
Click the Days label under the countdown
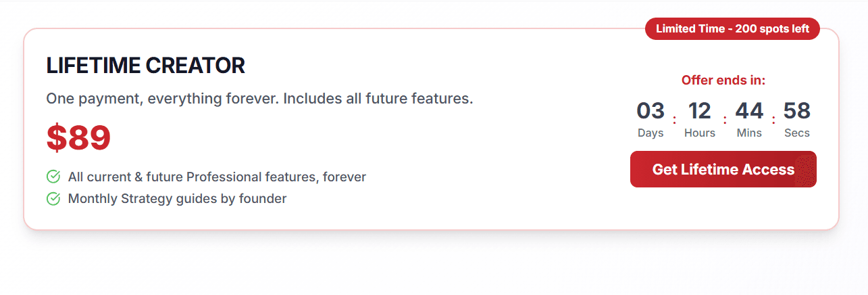click(x=650, y=133)
